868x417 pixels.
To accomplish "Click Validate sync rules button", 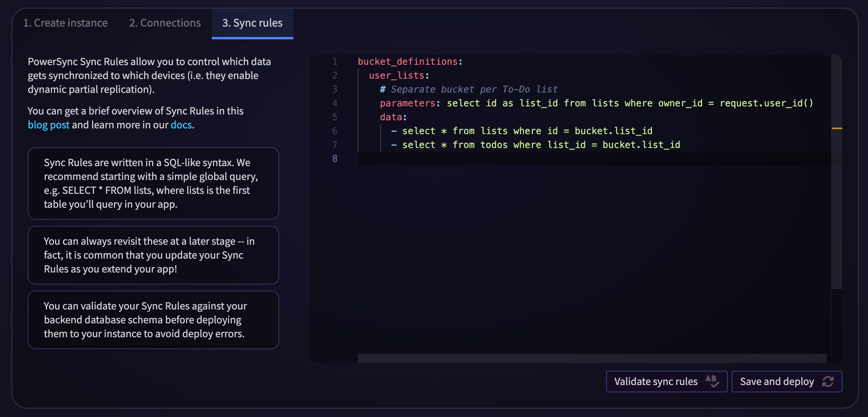I will [x=667, y=382].
